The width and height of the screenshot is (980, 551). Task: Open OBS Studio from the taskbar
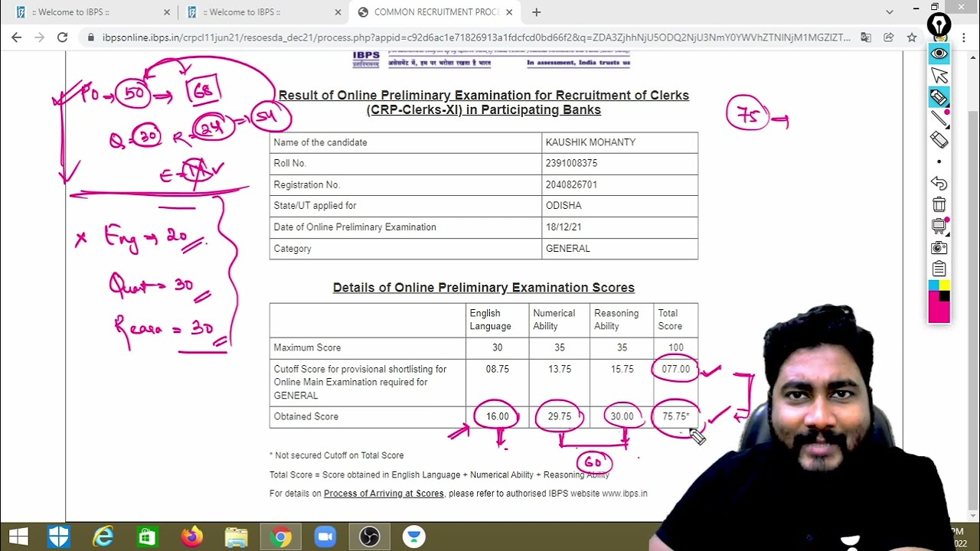tap(370, 536)
